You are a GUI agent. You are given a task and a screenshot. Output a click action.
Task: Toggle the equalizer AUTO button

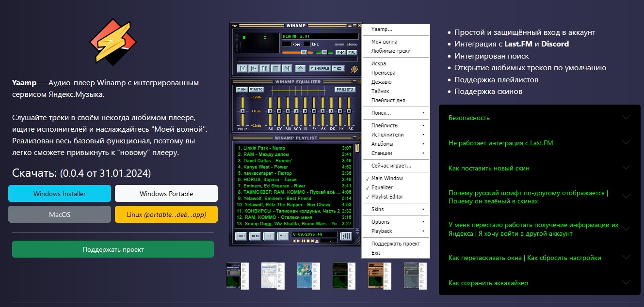[x=256, y=90]
